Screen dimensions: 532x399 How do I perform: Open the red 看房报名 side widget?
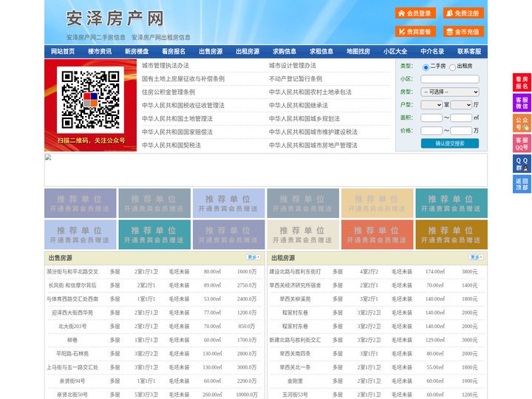[522, 83]
